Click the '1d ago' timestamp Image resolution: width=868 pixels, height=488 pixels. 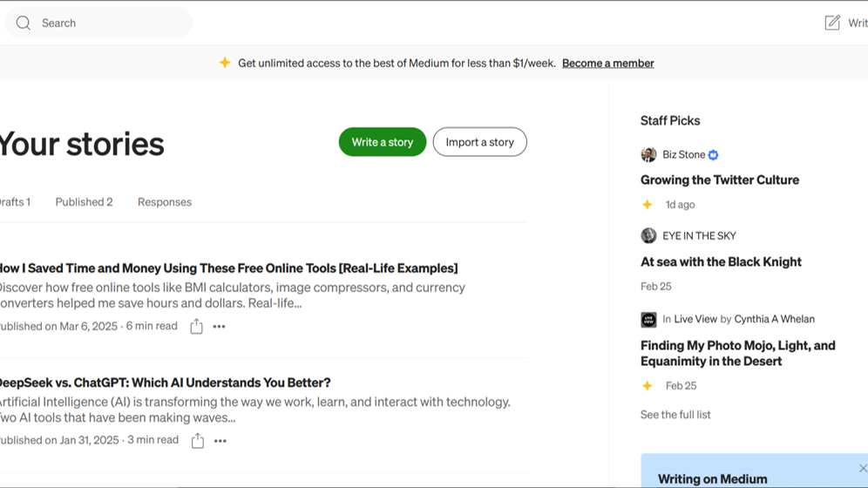(x=680, y=205)
